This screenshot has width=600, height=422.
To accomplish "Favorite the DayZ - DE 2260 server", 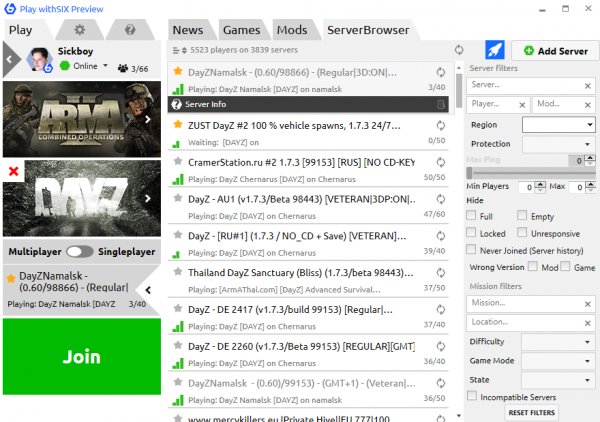I will click(x=178, y=345).
